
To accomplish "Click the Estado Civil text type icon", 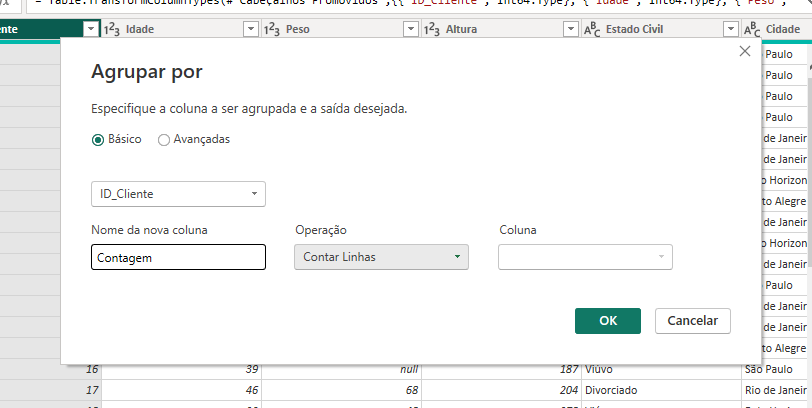I will click(x=592, y=30).
